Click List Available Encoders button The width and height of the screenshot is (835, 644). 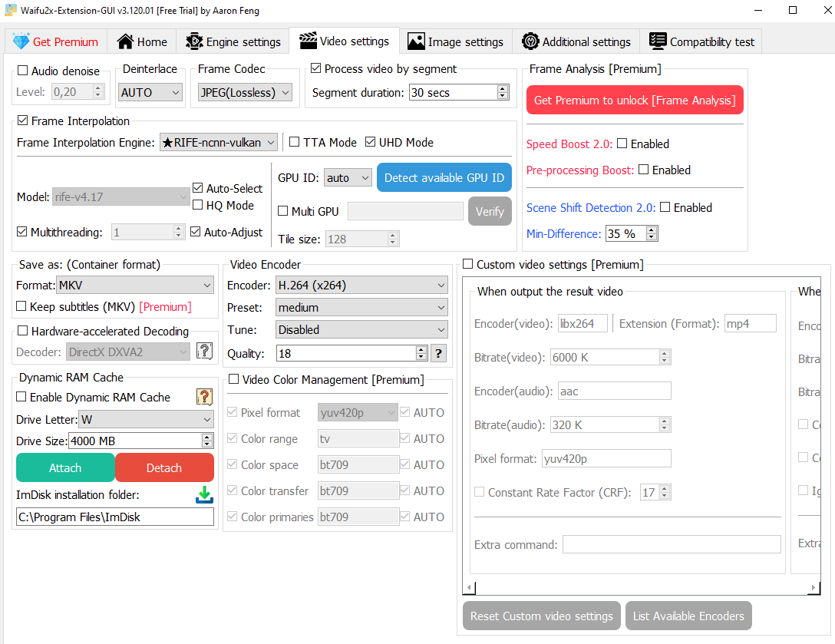click(x=688, y=616)
